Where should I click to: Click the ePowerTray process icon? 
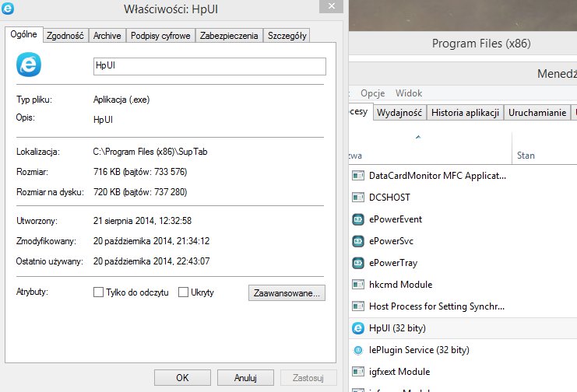point(358,263)
